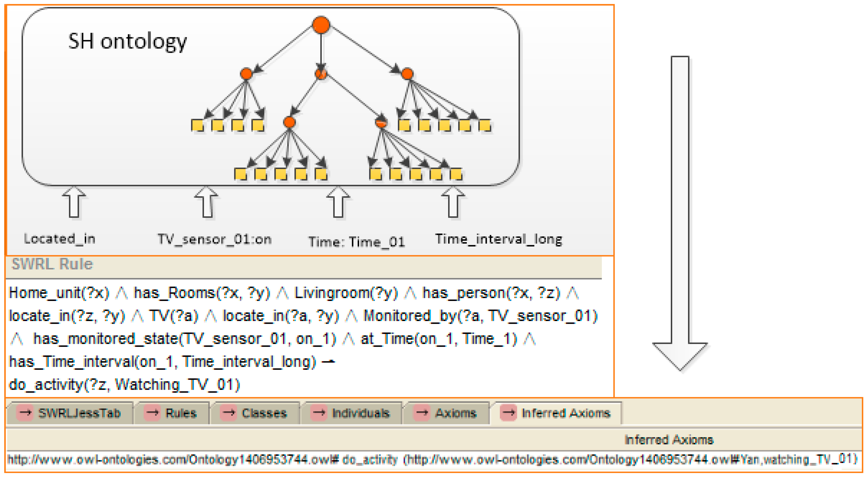Click the Inferred Axioms column header

668,440
